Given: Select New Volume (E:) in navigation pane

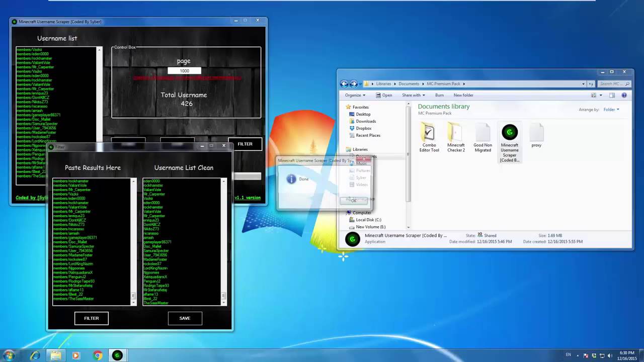Looking at the screenshot, I should pos(370,227).
